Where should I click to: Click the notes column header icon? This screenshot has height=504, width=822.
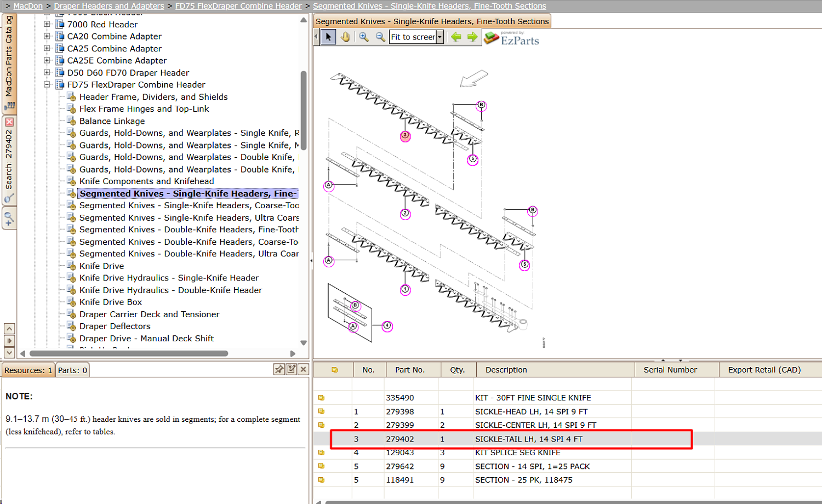point(334,370)
